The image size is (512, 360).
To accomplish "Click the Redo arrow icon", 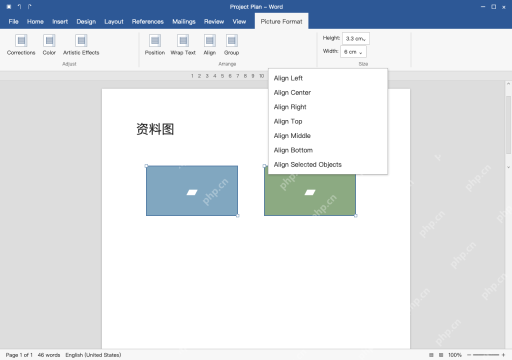I will click(x=30, y=7).
